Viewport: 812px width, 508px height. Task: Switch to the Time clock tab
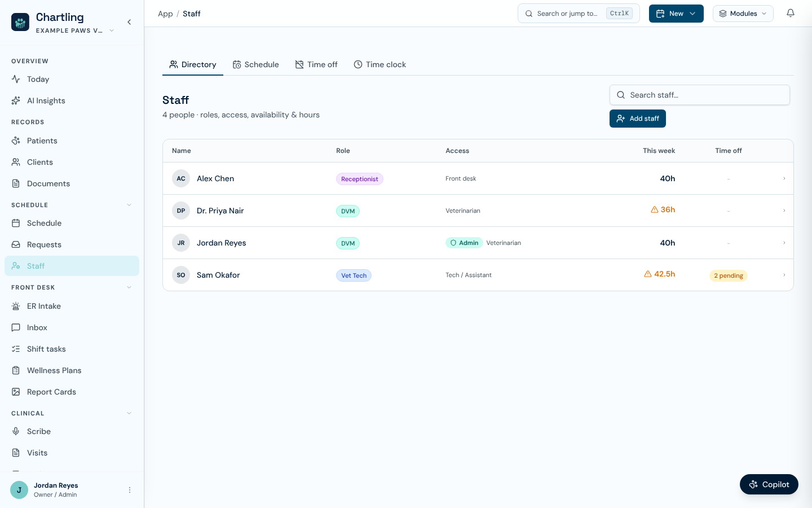pos(379,64)
